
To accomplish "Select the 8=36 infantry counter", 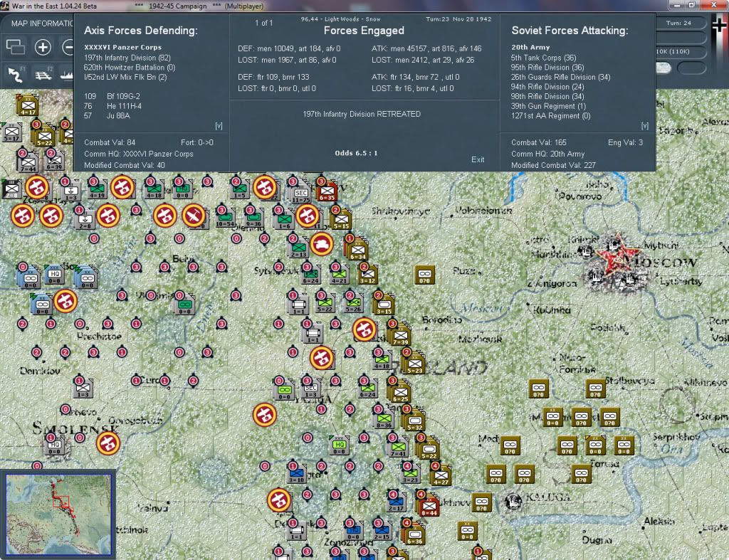I will 384,419.
